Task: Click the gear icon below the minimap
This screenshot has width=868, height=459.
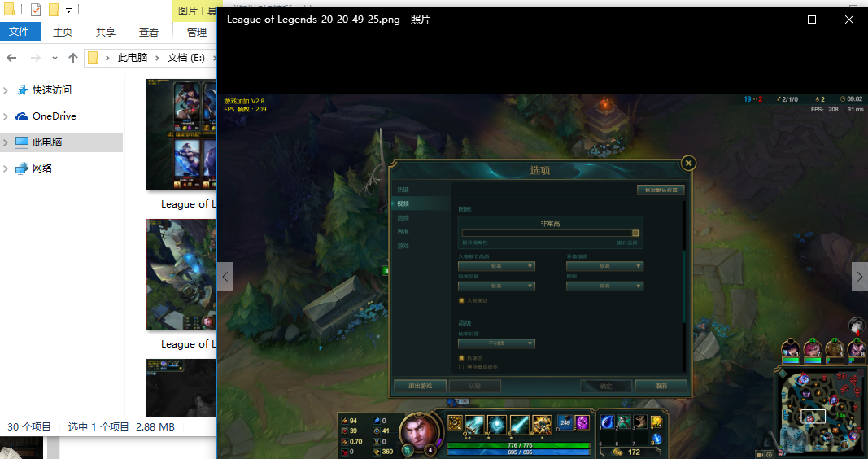Action: tap(769, 455)
